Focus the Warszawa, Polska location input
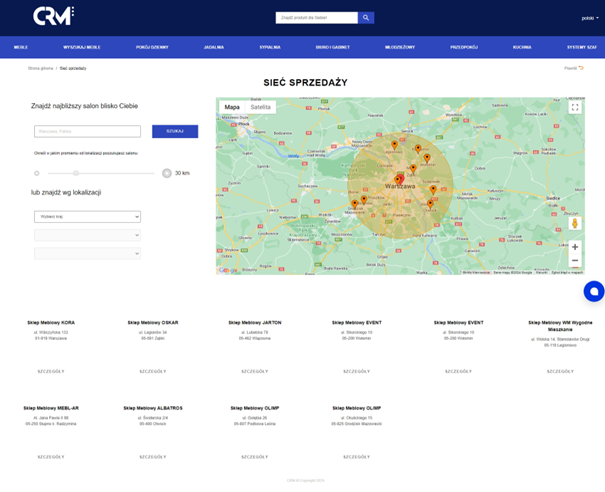605x492 pixels. click(x=88, y=131)
